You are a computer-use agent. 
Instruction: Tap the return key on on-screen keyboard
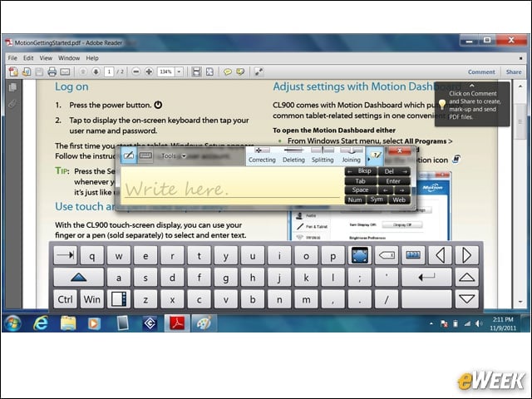[x=426, y=278]
